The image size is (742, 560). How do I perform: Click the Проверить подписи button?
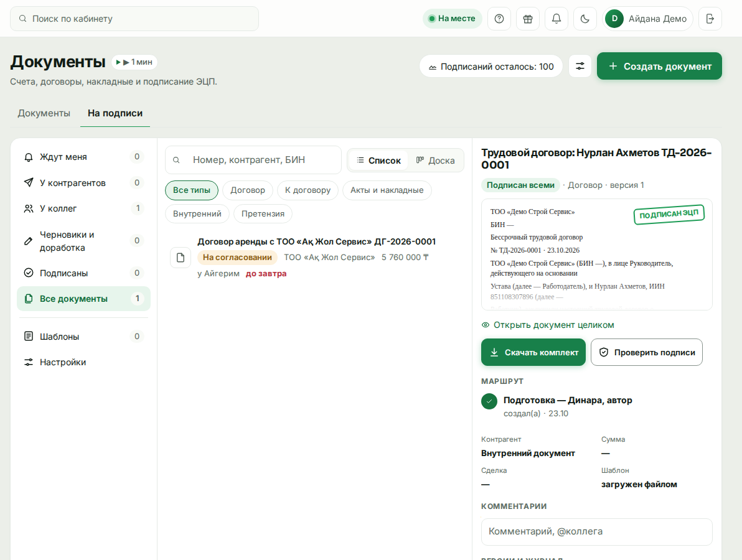click(x=646, y=352)
